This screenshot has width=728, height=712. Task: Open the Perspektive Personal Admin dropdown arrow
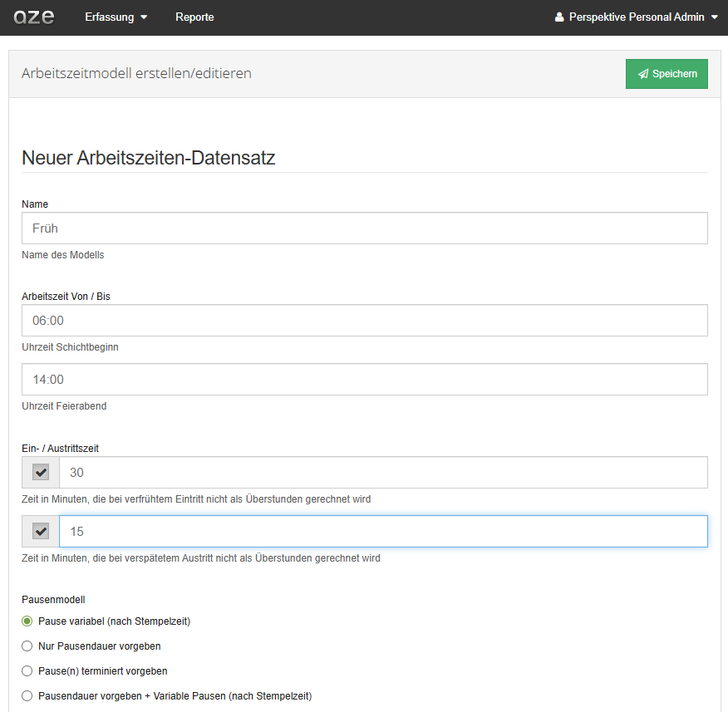click(x=715, y=17)
